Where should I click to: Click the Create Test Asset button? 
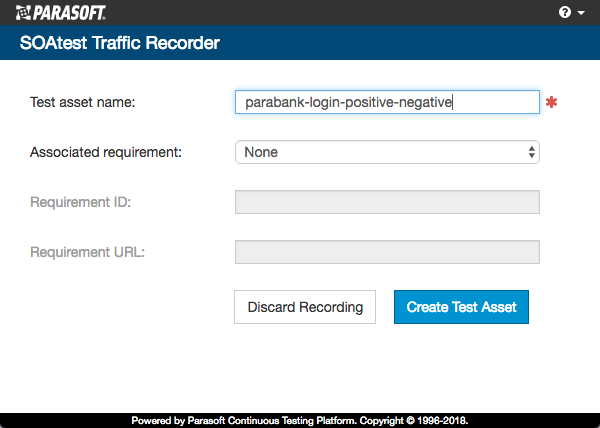[x=461, y=307]
